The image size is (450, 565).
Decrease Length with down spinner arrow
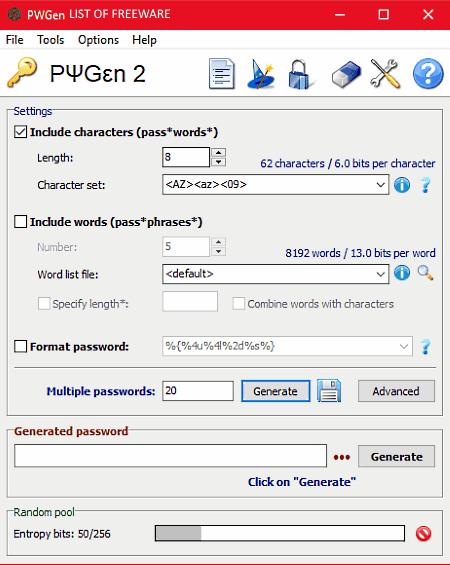218,162
